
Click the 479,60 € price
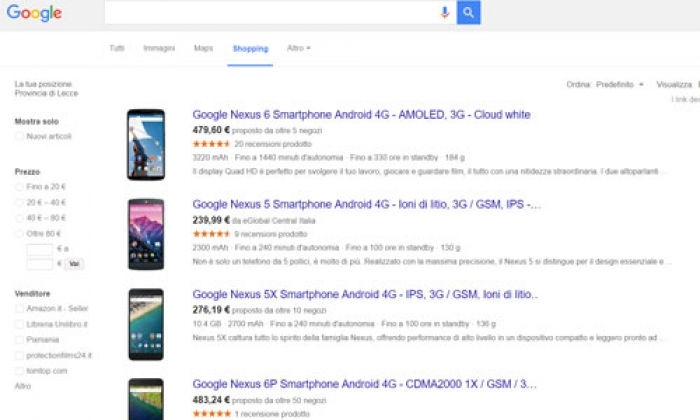click(x=211, y=130)
